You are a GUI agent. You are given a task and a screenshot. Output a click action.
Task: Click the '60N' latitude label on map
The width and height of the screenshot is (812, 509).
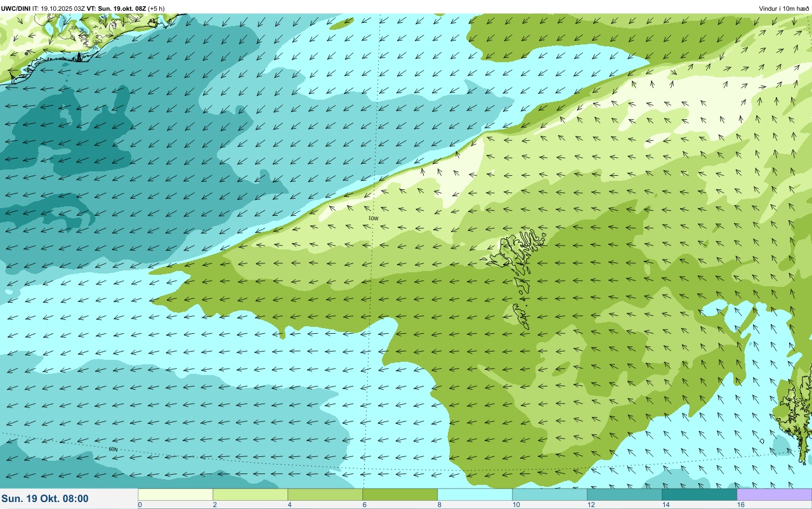(x=113, y=449)
